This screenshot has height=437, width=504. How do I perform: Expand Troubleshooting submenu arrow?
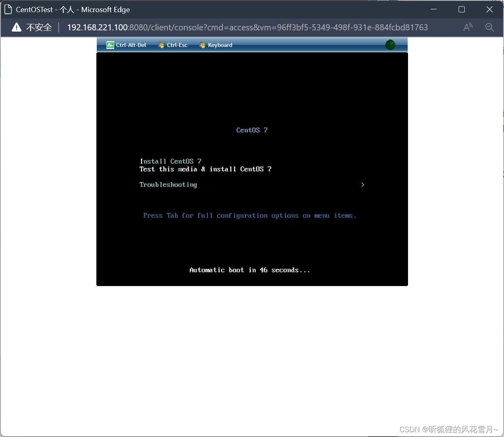point(363,185)
